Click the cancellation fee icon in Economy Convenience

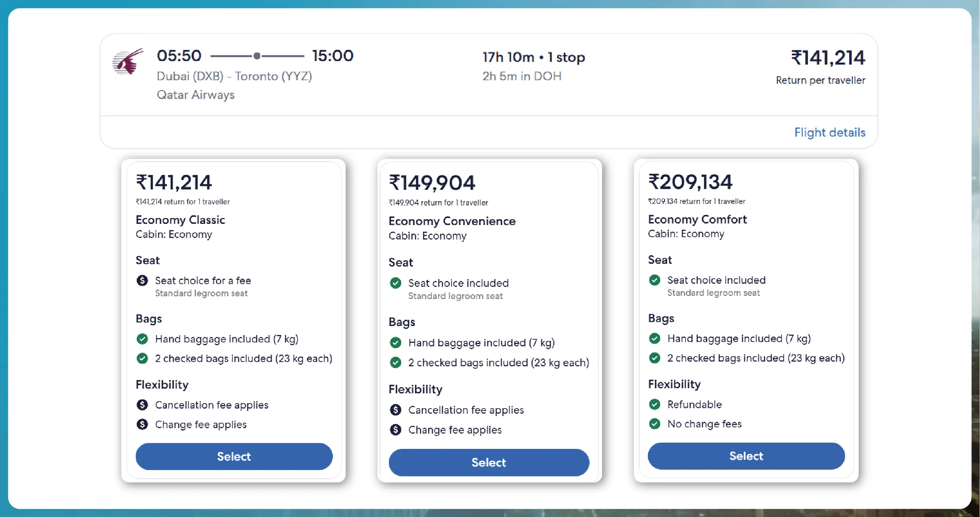point(396,410)
